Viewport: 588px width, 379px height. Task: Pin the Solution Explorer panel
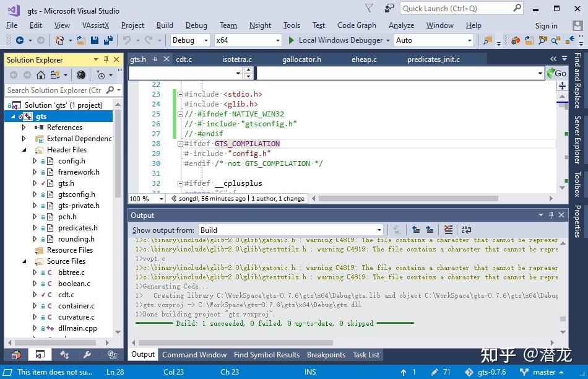(106, 59)
